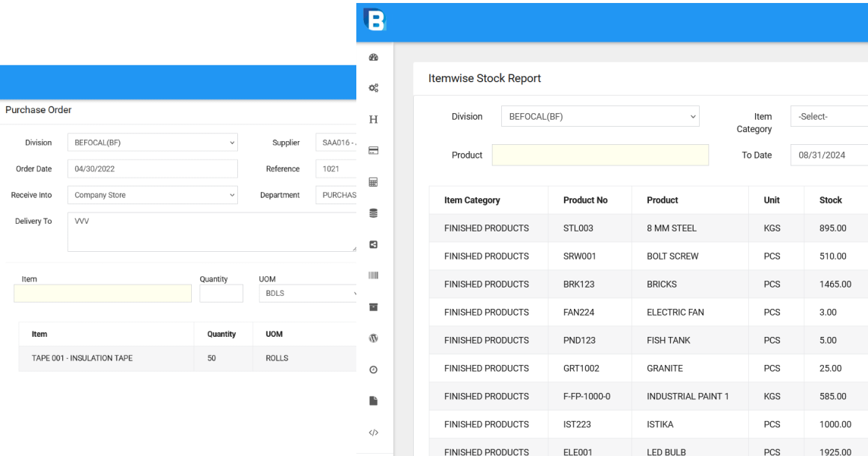
Task: Click the archive box icon in sidebar
Action: click(373, 307)
